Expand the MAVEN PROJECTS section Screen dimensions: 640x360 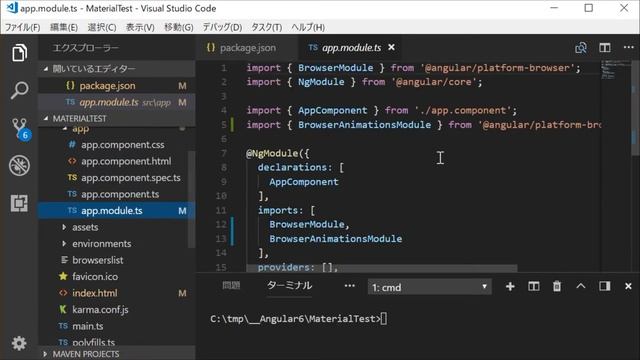tap(117, 354)
